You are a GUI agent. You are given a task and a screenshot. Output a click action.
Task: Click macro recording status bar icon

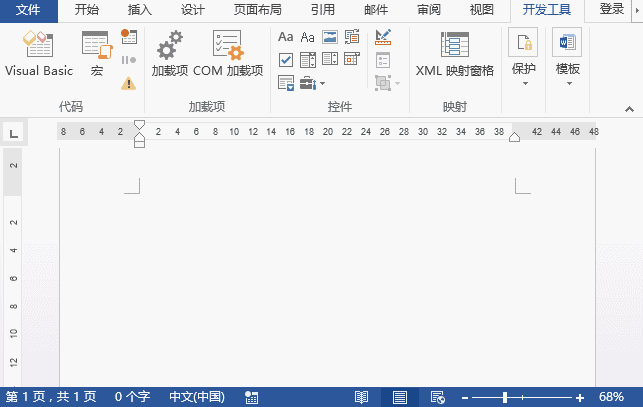tap(251, 397)
